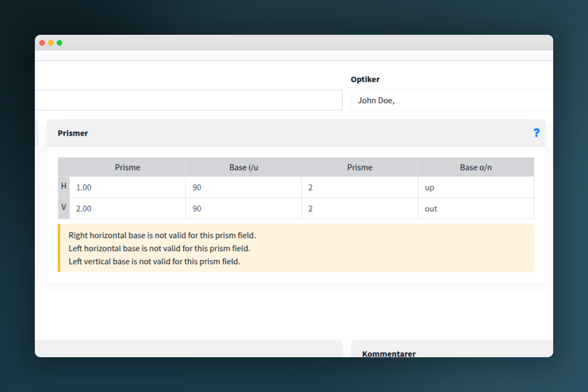
Task: Click the H row Base i/u value 90
Action: pos(243,188)
